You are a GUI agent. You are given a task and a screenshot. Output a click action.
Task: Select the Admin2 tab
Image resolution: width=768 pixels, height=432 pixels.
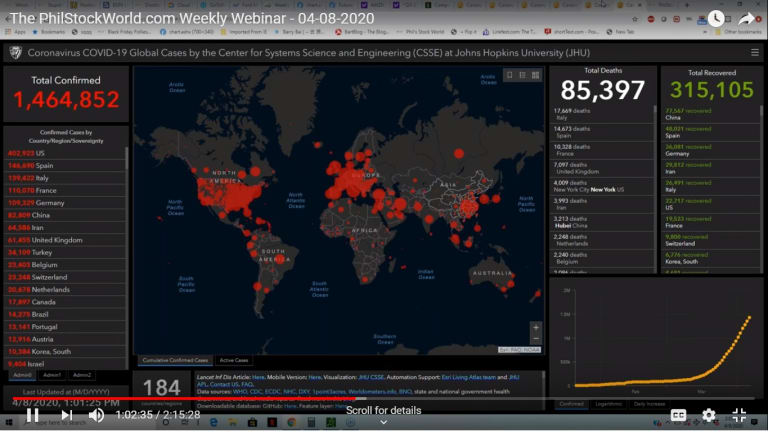pyautogui.click(x=82, y=375)
